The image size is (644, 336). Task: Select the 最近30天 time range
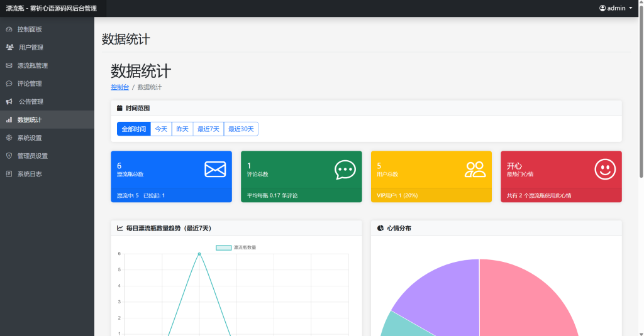(x=241, y=129)
